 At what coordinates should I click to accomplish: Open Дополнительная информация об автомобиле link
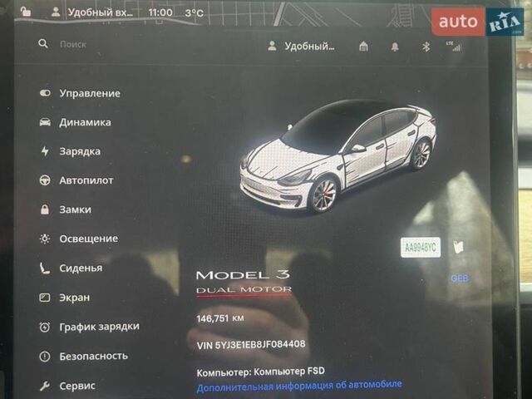point(299,386)
